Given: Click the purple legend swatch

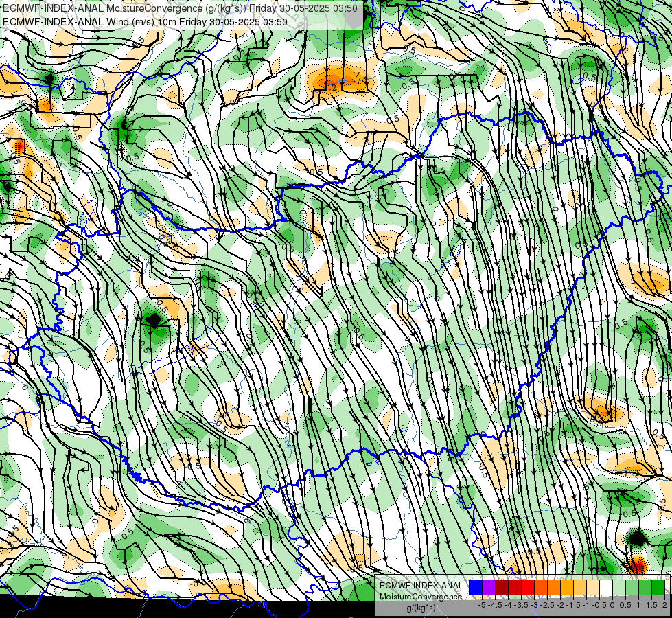Looking at the screenshot, I should (489, 587).
